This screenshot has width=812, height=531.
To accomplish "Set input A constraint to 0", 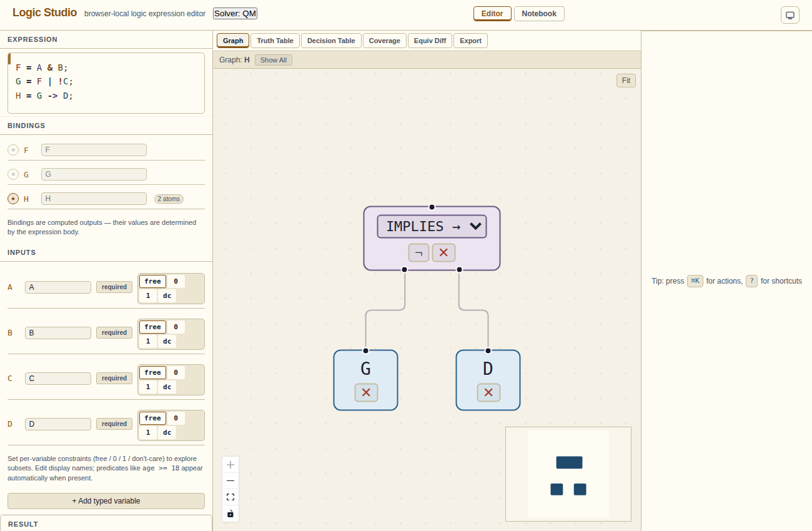I will pyautogui.click(x=176, y=281).
